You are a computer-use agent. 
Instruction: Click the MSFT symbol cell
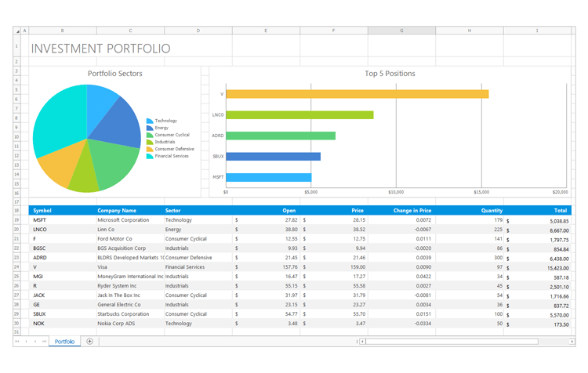tap(61, 220)
